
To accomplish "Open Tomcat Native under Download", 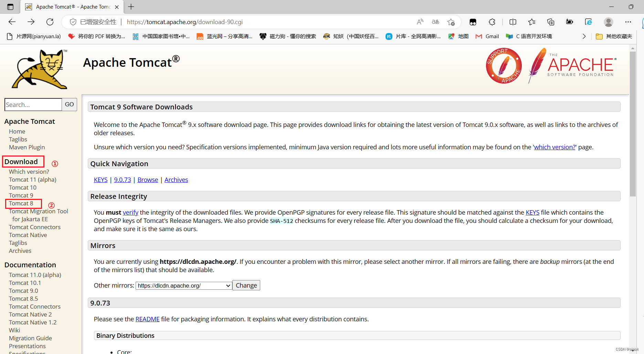I will 28,235.
